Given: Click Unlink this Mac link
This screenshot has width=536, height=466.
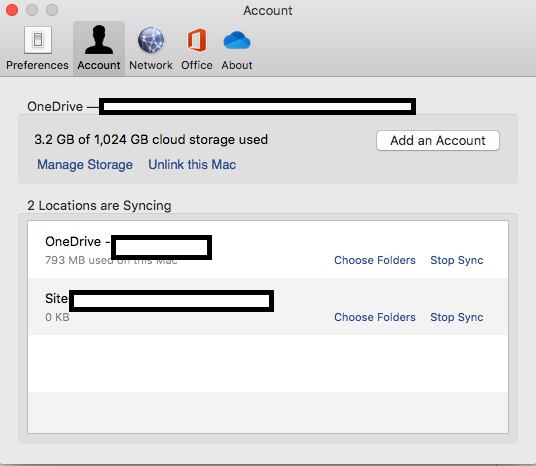Looking at the screenshot, I should [x=192, y=164].
